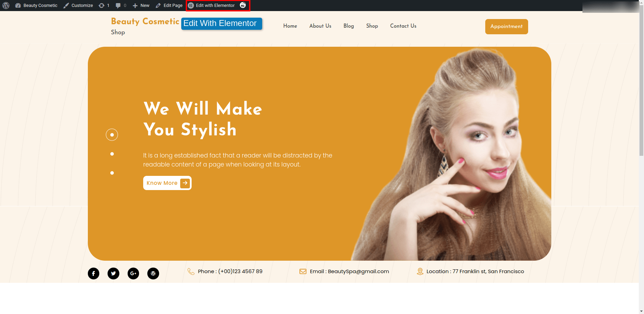The width and height of the screenshot is (644, 314).
Task: Go to the About Us page
Action: (x=320, y=26)
